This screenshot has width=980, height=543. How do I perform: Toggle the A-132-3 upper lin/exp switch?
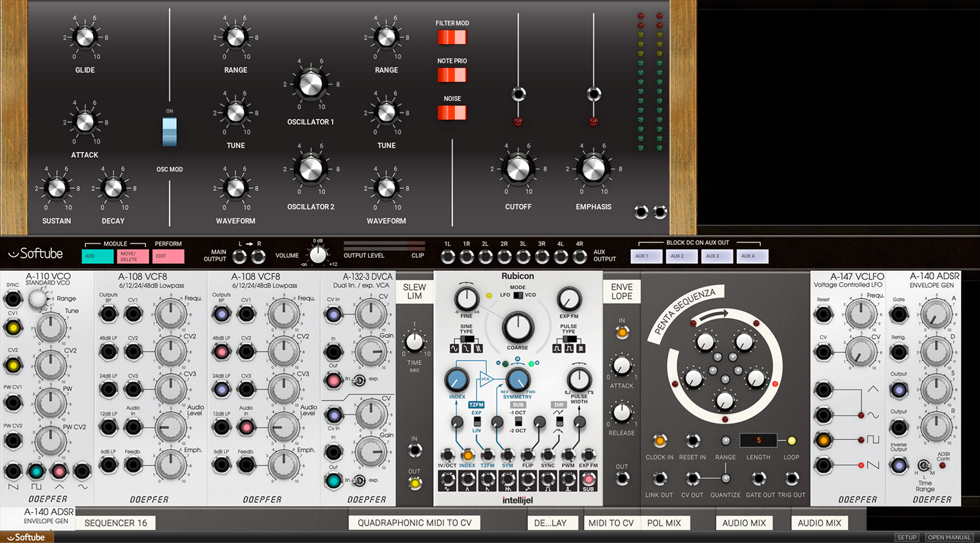(x=359, y=380)
